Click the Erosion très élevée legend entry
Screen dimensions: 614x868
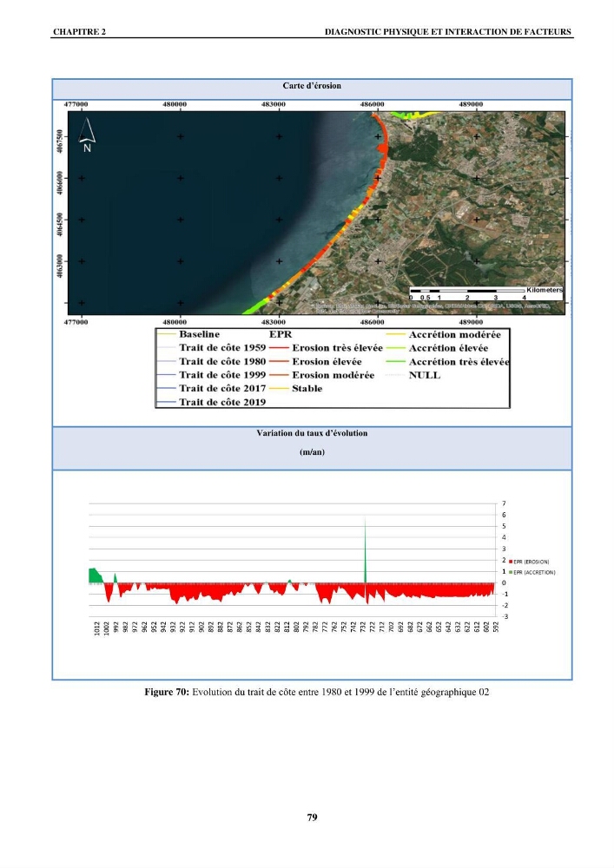(326, 348)
